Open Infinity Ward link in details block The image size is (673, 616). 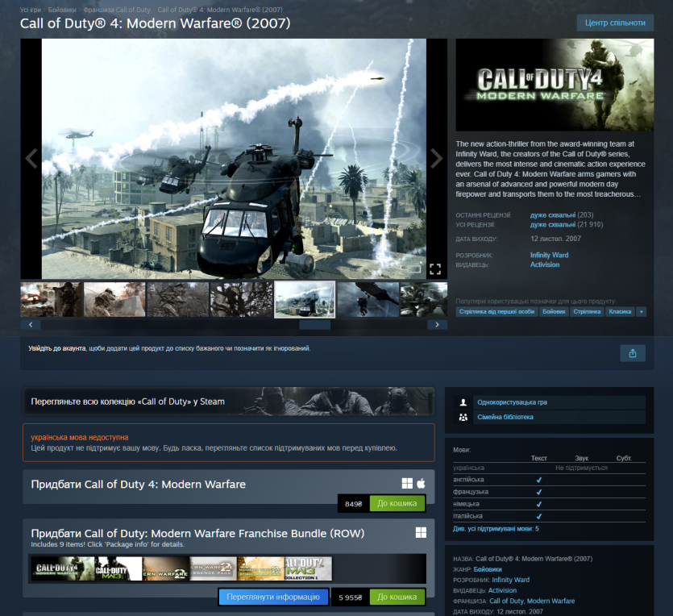[x=510, y=580]
